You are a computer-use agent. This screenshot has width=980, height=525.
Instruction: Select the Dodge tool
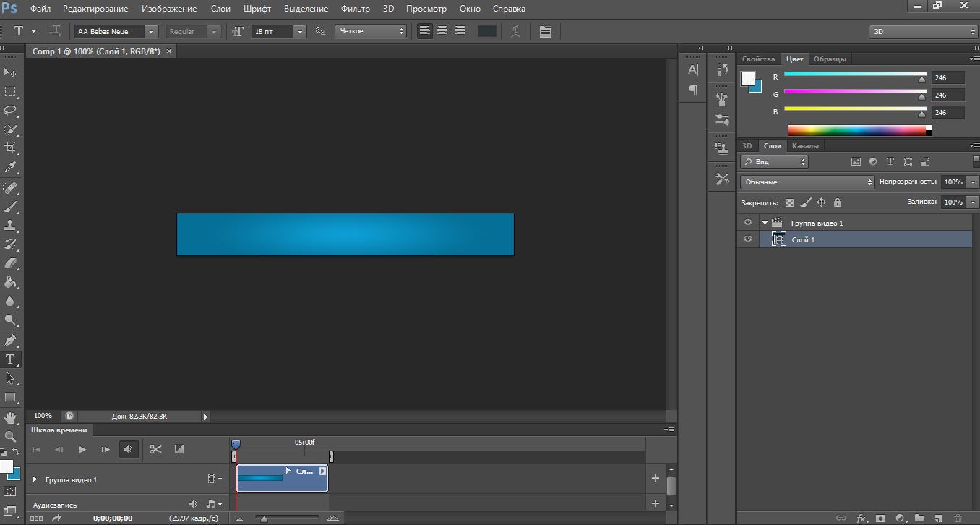11,320
